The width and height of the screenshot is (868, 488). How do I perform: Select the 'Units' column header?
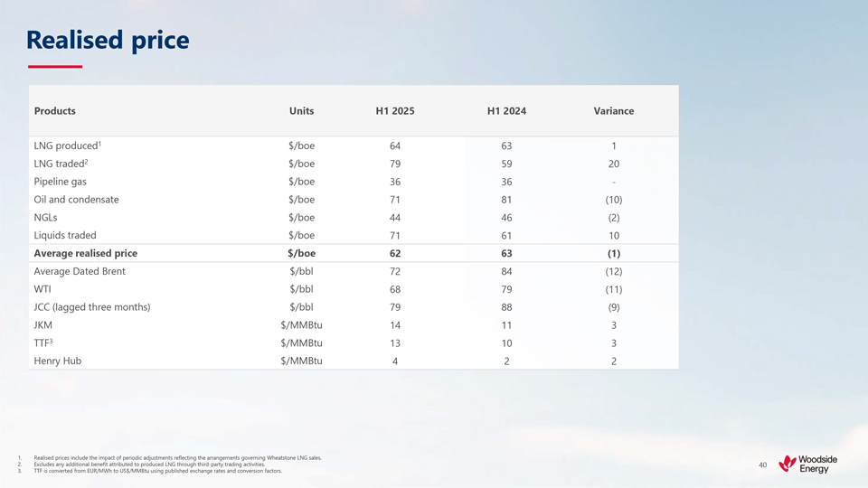click(301, 111)
